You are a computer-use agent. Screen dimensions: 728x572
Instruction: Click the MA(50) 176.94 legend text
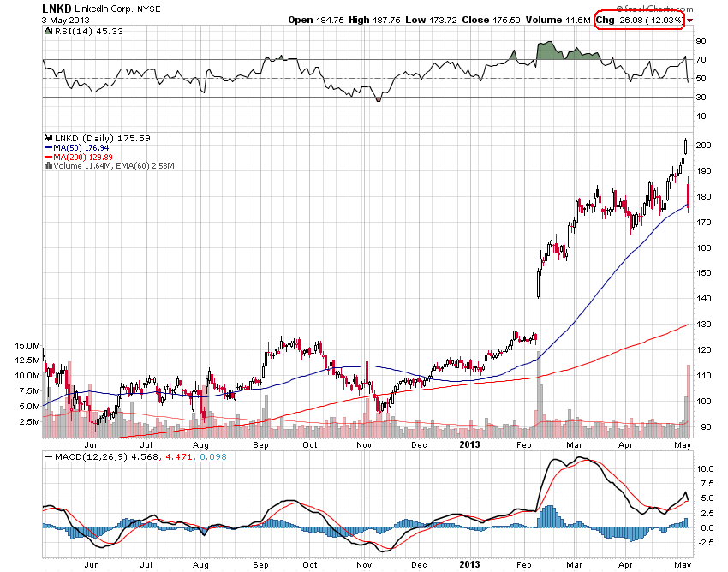click(81, 148)
